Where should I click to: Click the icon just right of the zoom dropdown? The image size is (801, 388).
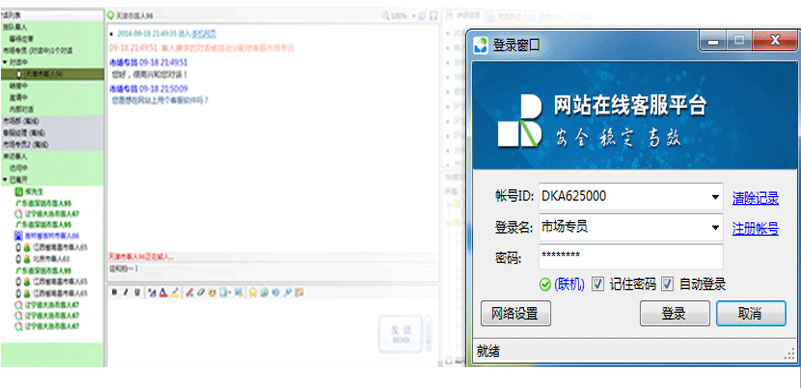click(x=422, y=16)
